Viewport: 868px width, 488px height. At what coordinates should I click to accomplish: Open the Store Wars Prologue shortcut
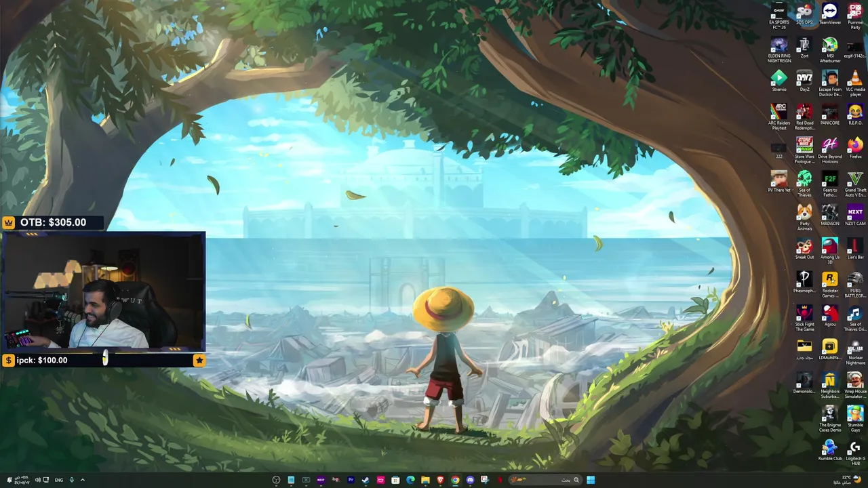[x=804, y=150]
